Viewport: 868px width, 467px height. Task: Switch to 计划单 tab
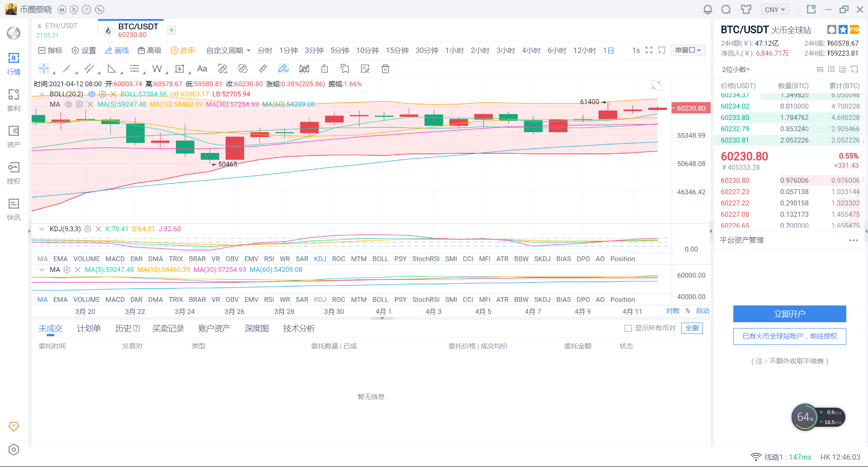89,329
